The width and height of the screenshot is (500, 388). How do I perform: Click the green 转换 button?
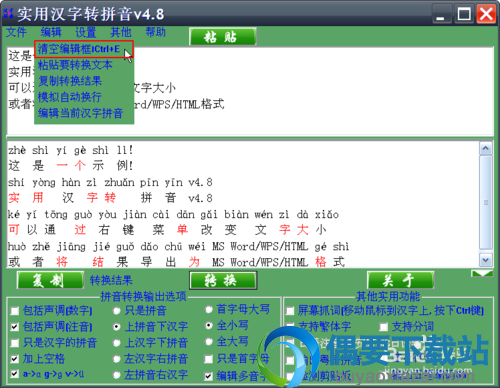[x=223, y=280]
